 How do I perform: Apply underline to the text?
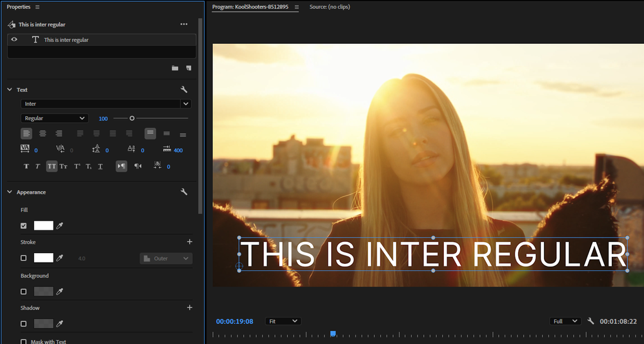tap(100, 167)
